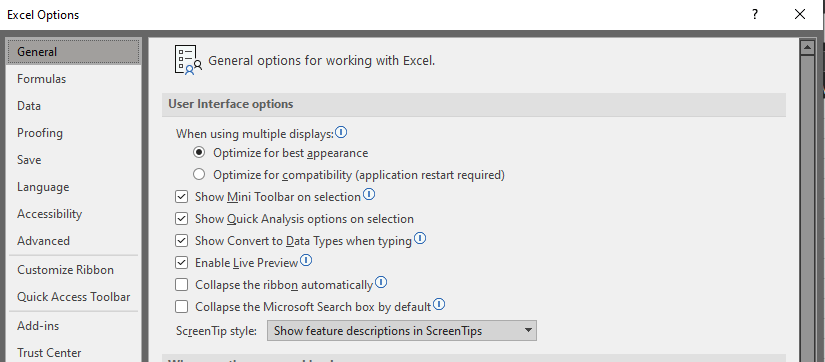Select Optimize for best appearance option

pyautogui.click(x=199, y=153)
